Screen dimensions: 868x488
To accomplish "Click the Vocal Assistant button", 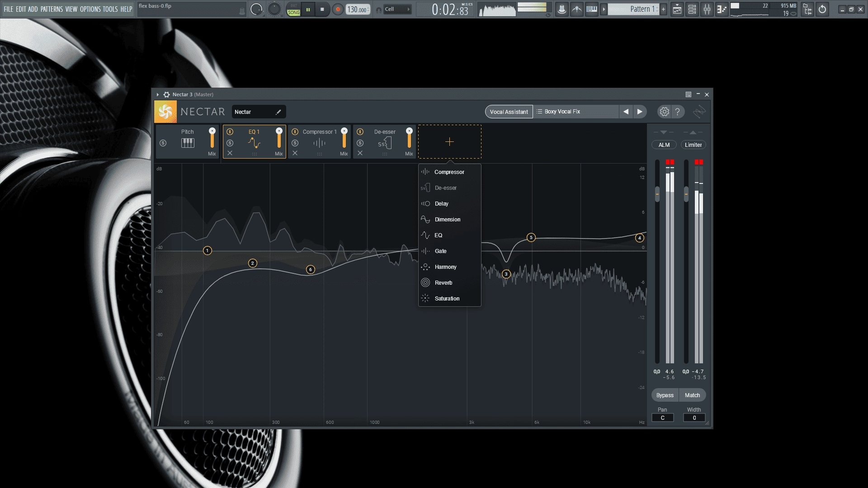I will (x=509, y=112).
